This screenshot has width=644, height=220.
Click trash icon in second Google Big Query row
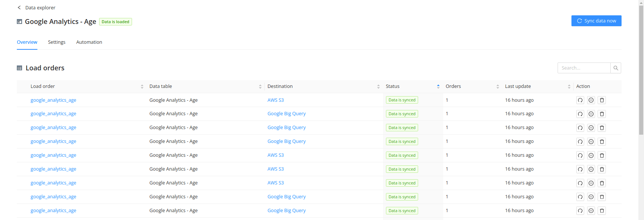602,128
